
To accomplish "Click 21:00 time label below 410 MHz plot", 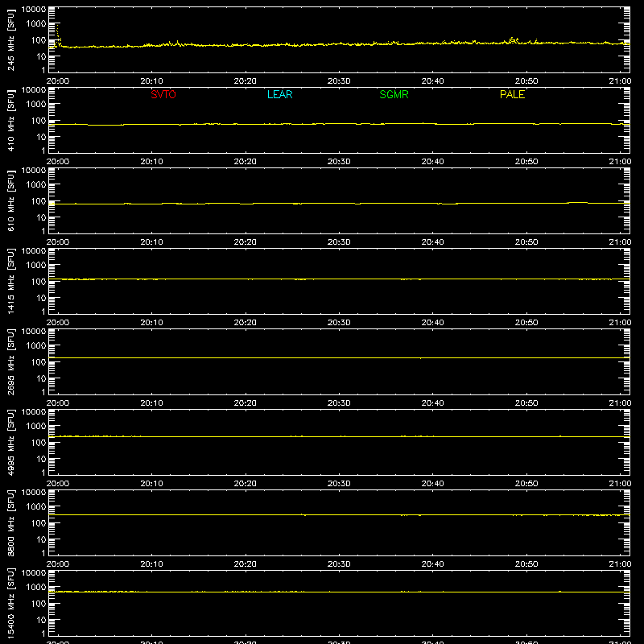I will coord(620,162).
